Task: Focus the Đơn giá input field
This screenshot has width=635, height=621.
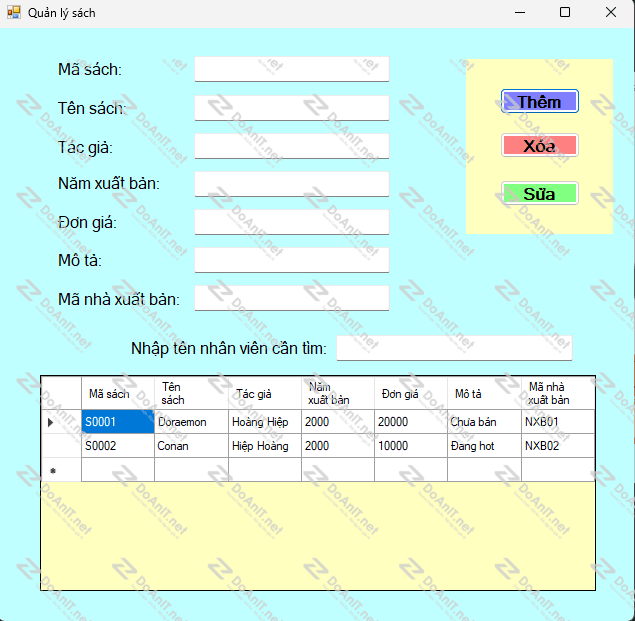Action: tap(291, 222)
